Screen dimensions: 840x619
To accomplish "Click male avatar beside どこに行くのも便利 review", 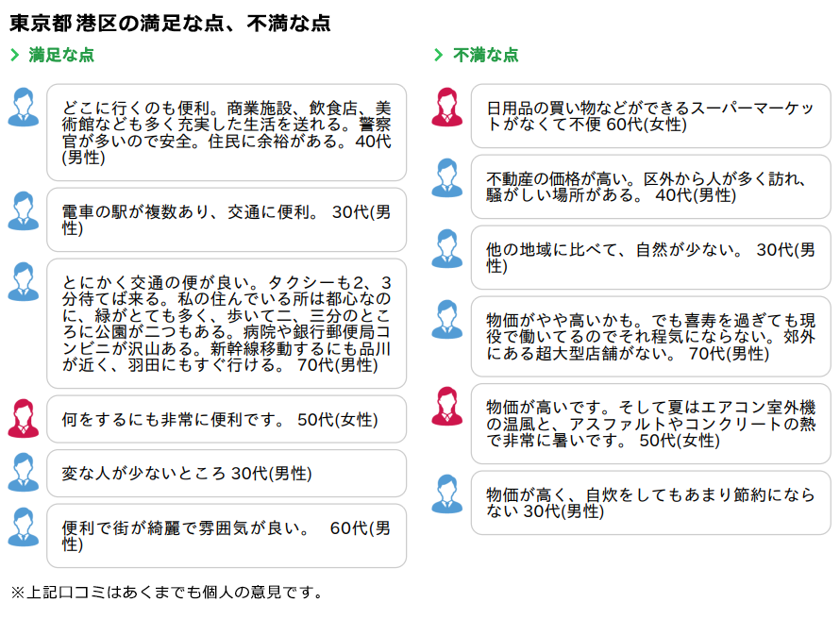I will (x=23, y=107).
